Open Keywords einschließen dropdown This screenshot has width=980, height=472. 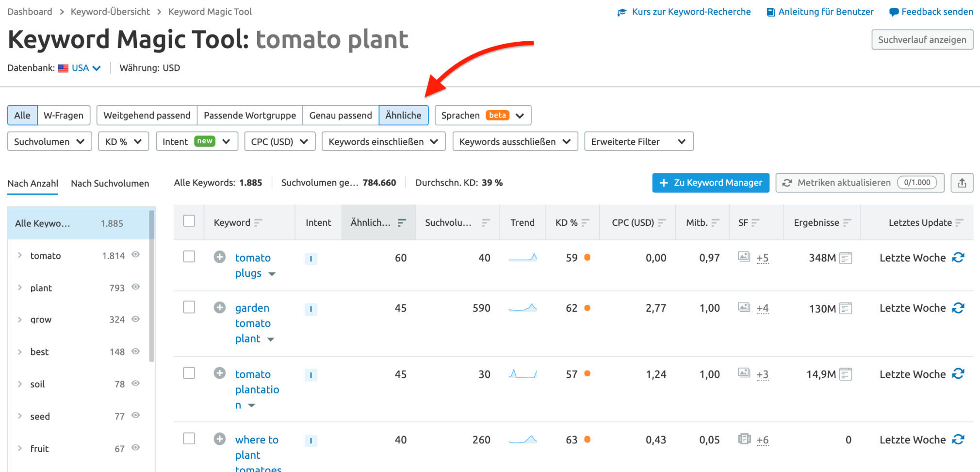pyautogui.click(x=384, y=141)
